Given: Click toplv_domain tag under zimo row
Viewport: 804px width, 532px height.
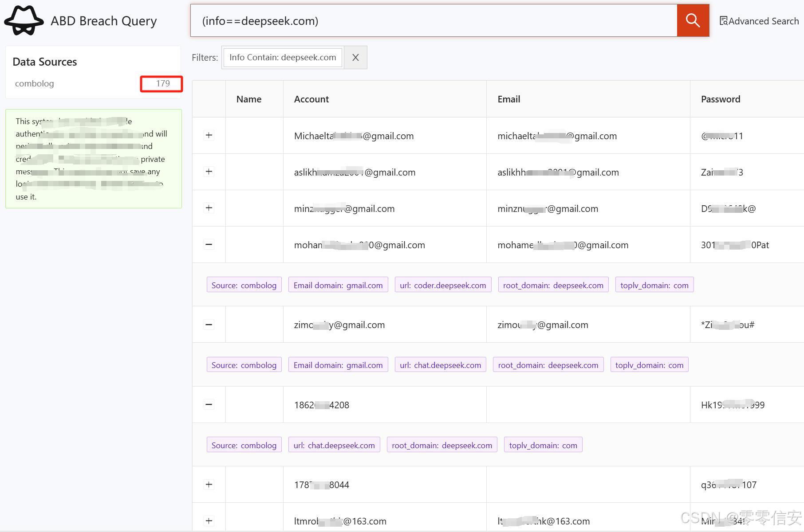Looking at the screenshot, I should [649, 365].
